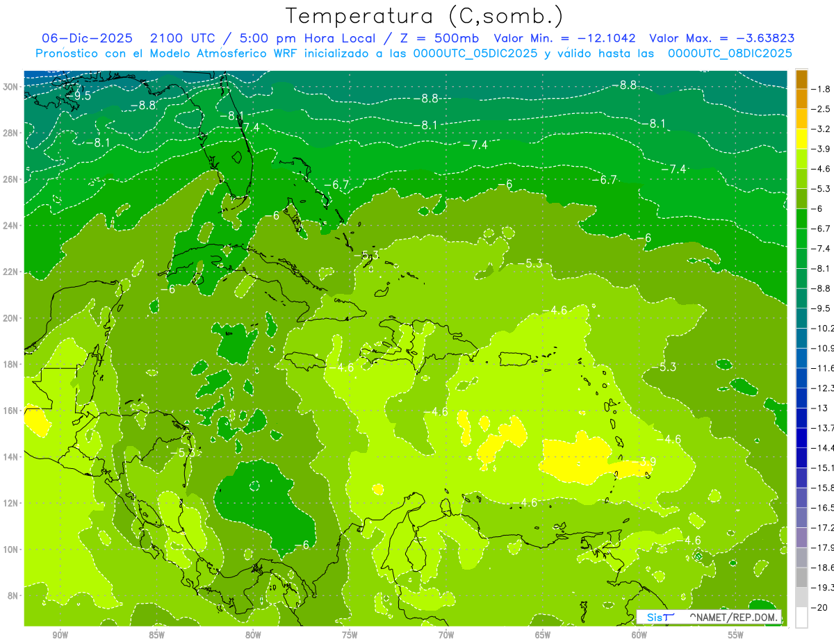Select the gray swatch between -18.6 and -19.3
834x644 pixels.
coord(801,577)
